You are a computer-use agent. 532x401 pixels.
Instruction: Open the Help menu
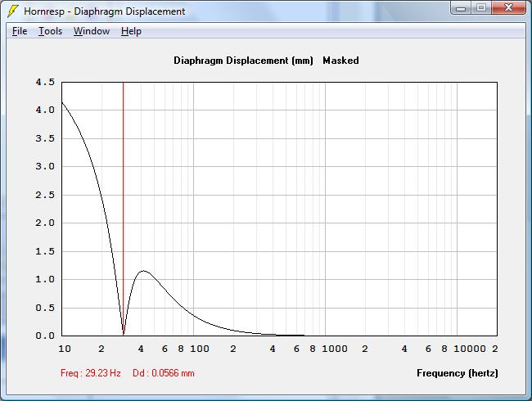click(131, 31)
